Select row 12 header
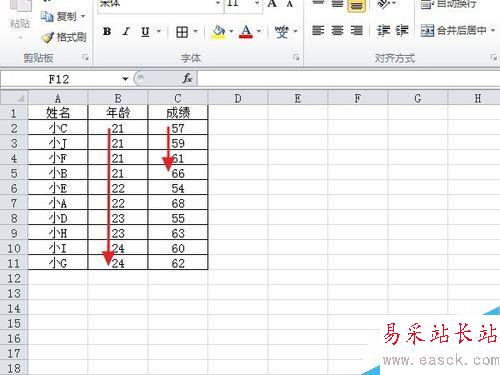The image size is (500, 375). coord(14,279)
